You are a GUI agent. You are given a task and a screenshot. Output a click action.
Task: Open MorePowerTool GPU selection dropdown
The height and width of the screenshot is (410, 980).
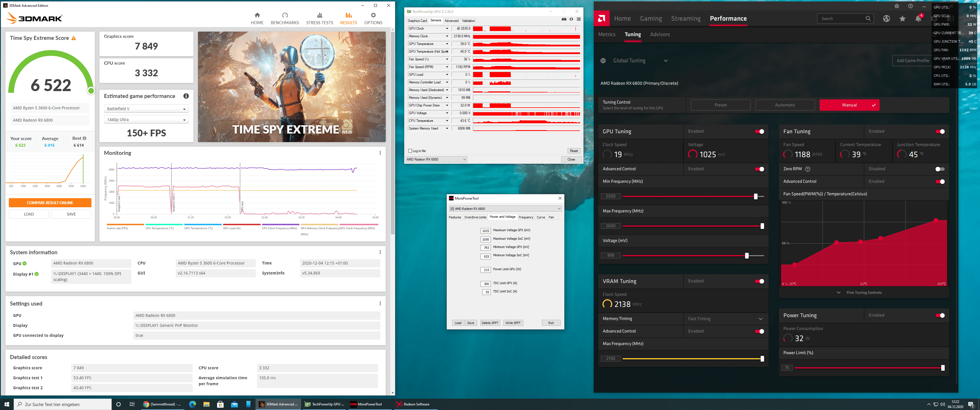click(x=505, y=208)
